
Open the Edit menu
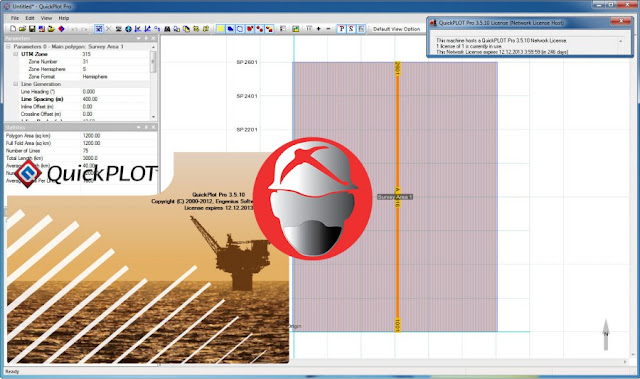point(30,18)
